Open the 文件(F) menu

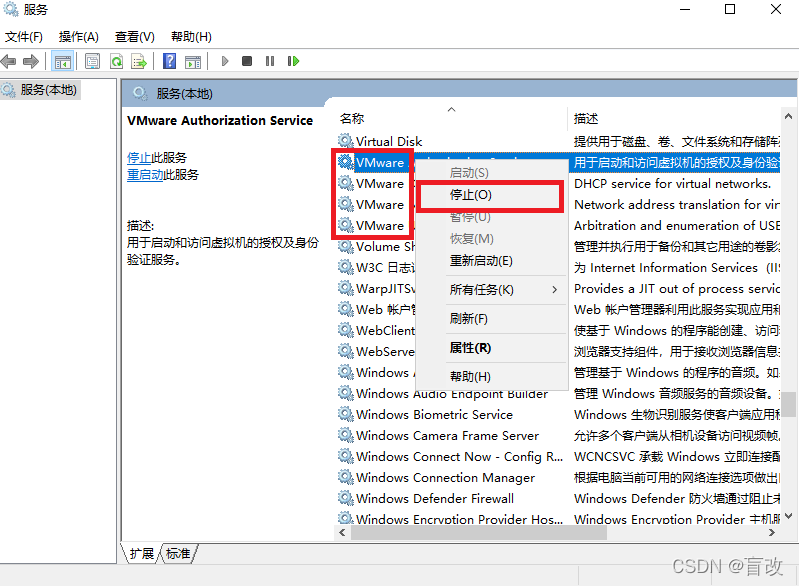click(23, 37)
